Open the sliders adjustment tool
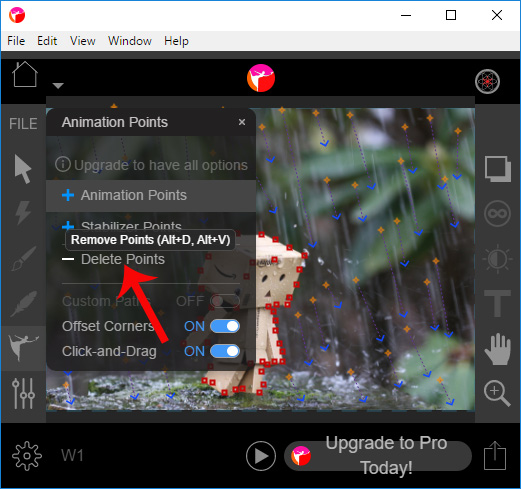521x489 pixels. [x=23, y=393]
